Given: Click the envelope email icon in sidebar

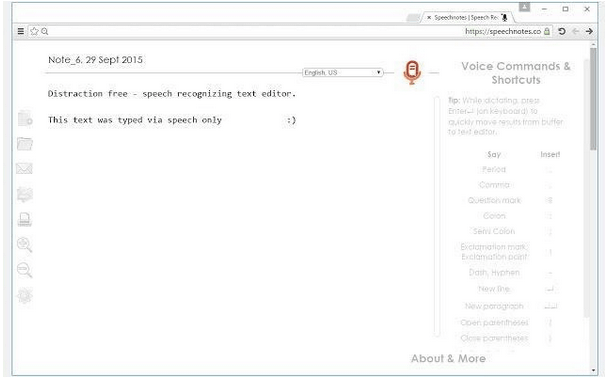Looking at the screenshot, I should (x=24, y=169).
